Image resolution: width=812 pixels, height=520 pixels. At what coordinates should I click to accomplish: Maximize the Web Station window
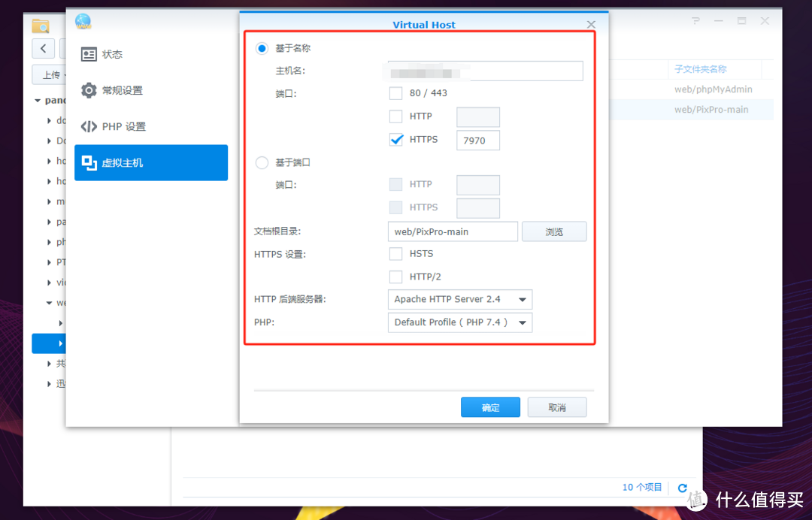coord(741,21)
